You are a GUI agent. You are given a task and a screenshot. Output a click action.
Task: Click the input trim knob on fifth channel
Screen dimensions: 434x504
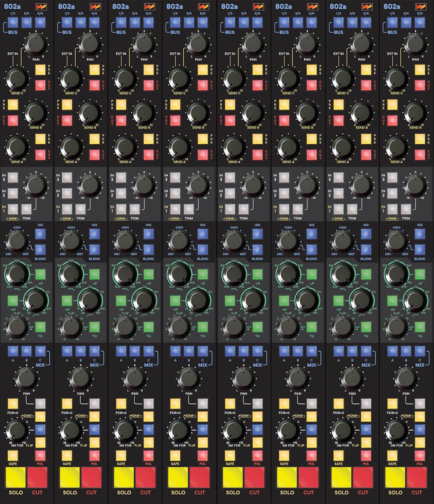pyautogui.click(x=253, y=185)
